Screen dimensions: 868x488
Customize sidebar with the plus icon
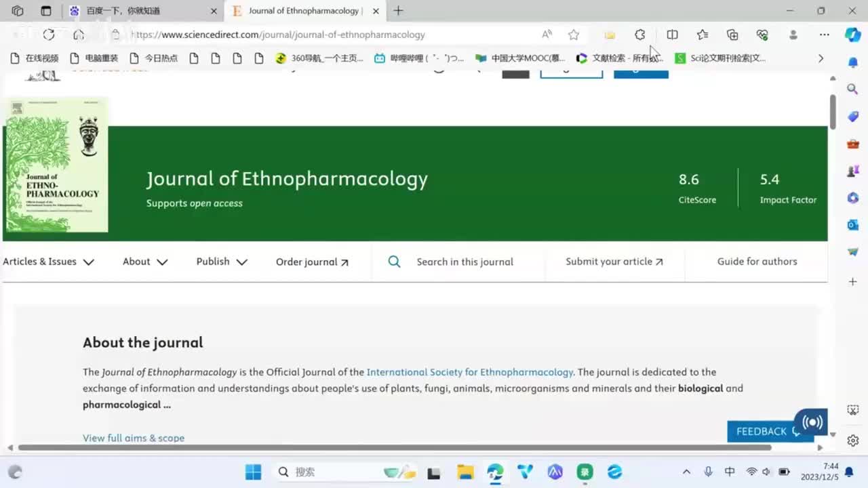click(x=853, y=281)
